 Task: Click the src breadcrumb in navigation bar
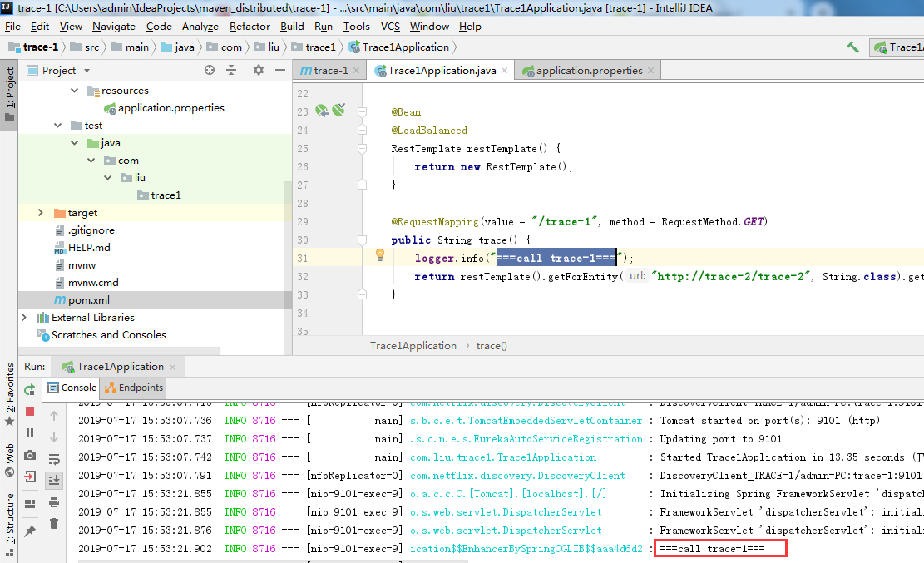click(x=91, y=47)
